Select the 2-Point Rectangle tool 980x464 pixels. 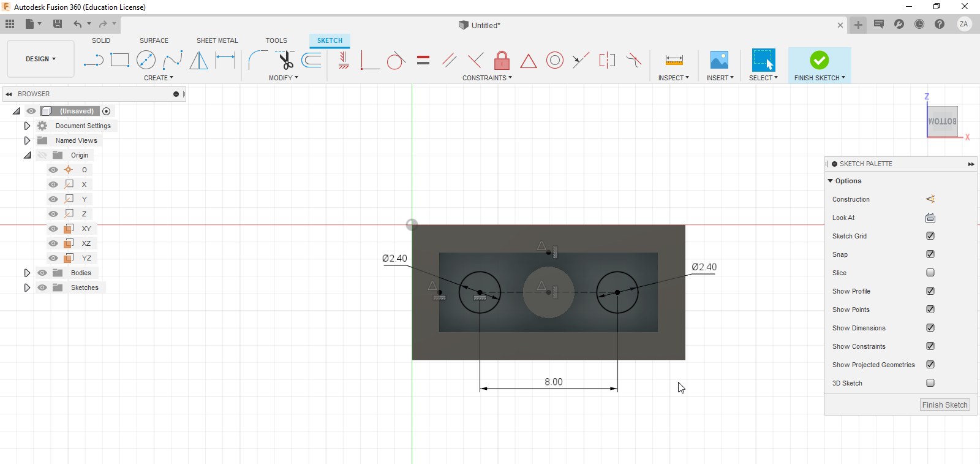pos(119,60)
